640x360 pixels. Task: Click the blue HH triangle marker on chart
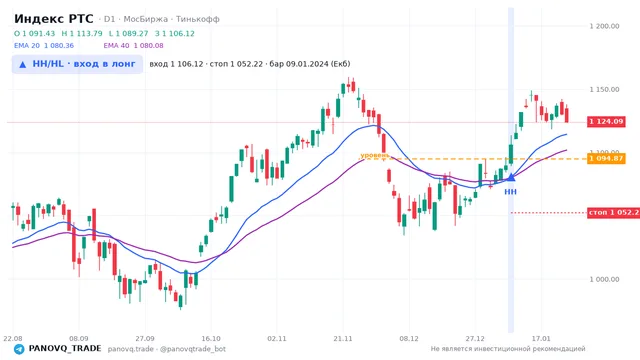(511, 178)
